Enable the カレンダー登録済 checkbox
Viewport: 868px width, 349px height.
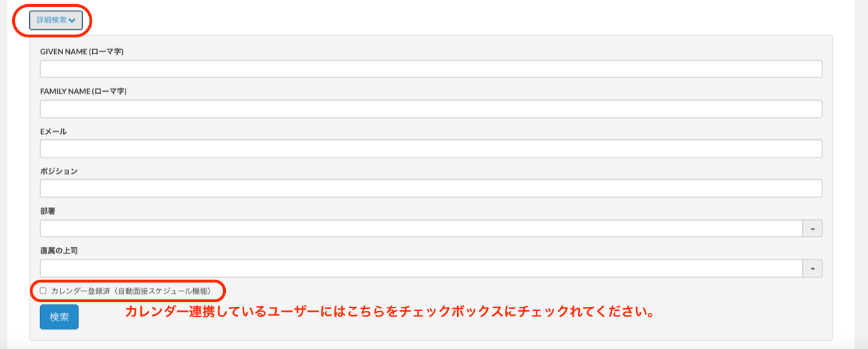[x=43, y=291]
